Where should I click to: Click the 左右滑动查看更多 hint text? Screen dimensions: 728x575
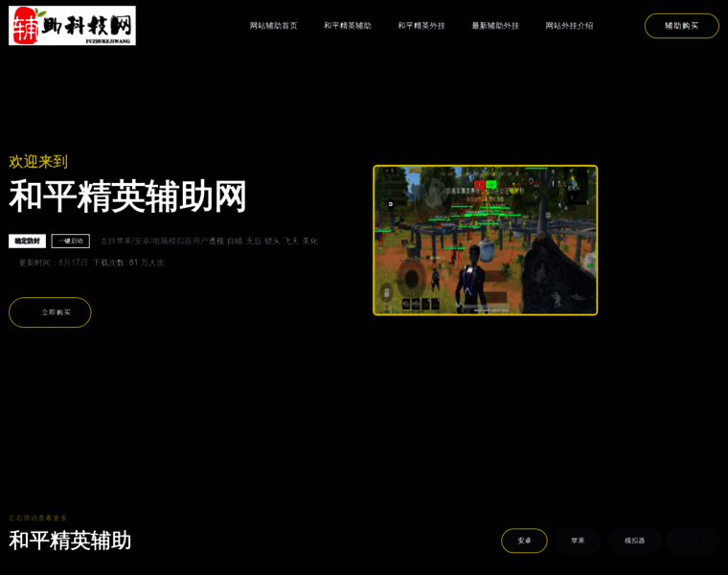pos(37,517)
